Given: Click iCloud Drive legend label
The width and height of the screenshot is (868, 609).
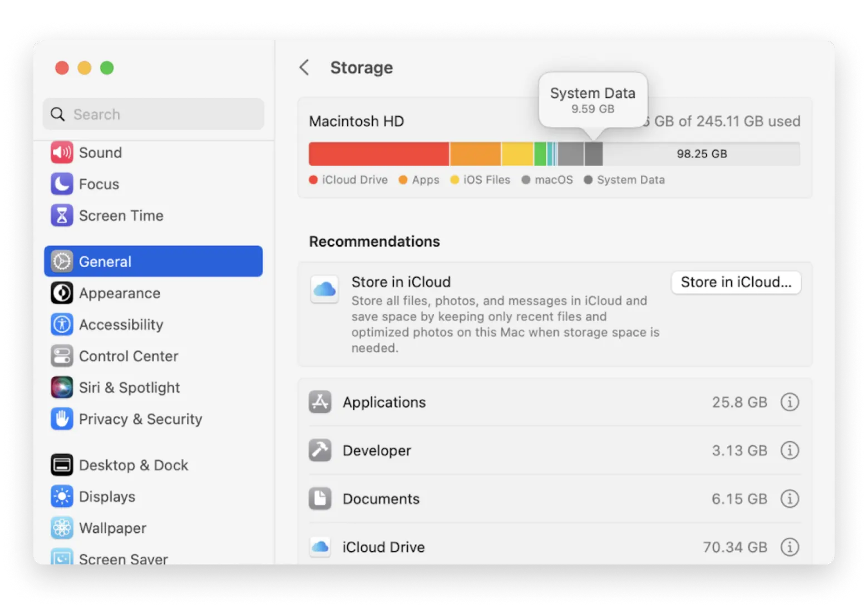Looking at the screenshot, I should pyautogui.click(x=354, y=180).
